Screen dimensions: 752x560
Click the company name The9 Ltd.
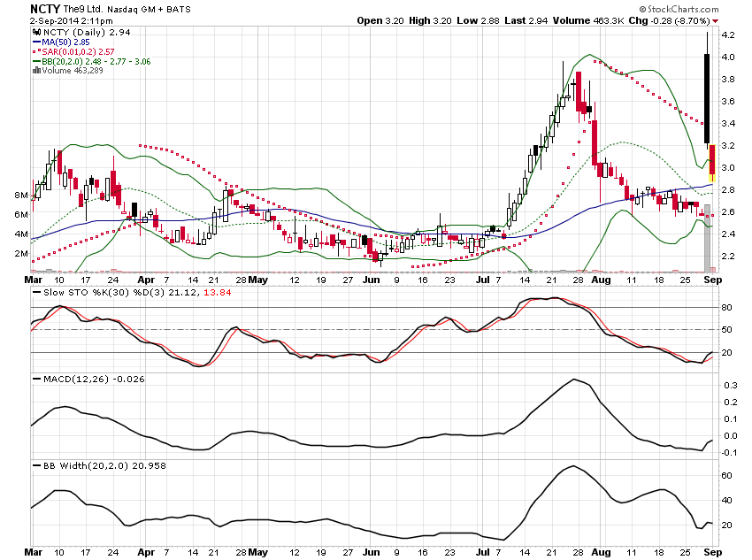(x=83, y=9)
